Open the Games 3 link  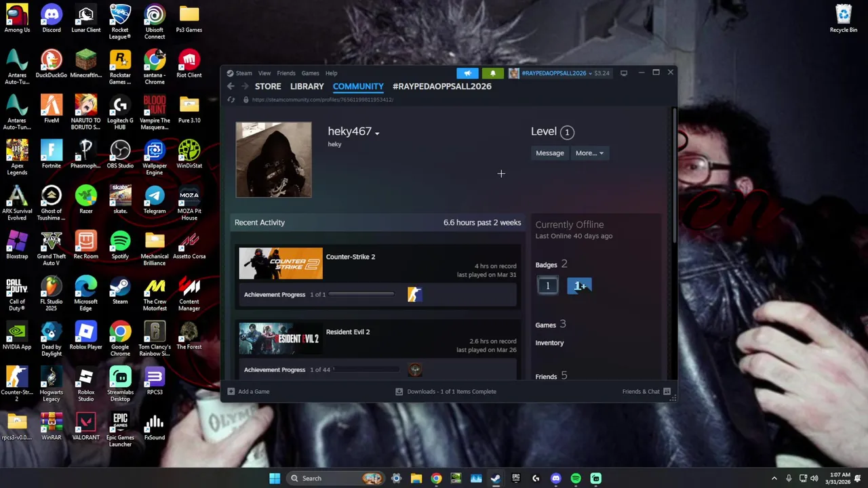click(551, 325)
